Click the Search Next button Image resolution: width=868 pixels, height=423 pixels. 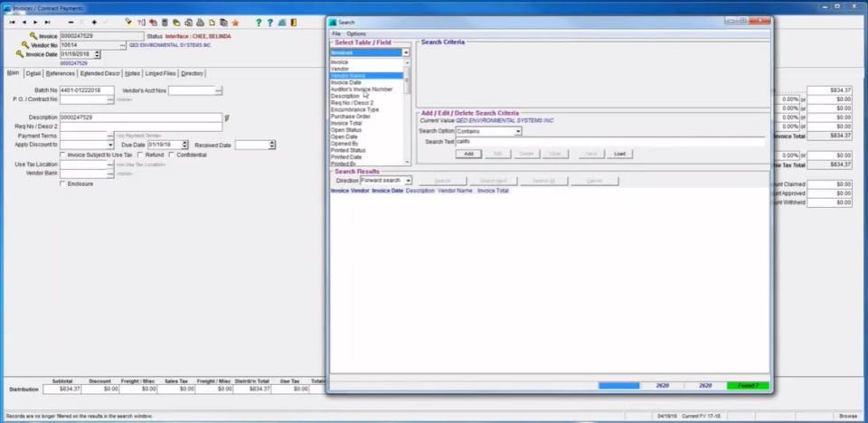(x=494, y=181)
